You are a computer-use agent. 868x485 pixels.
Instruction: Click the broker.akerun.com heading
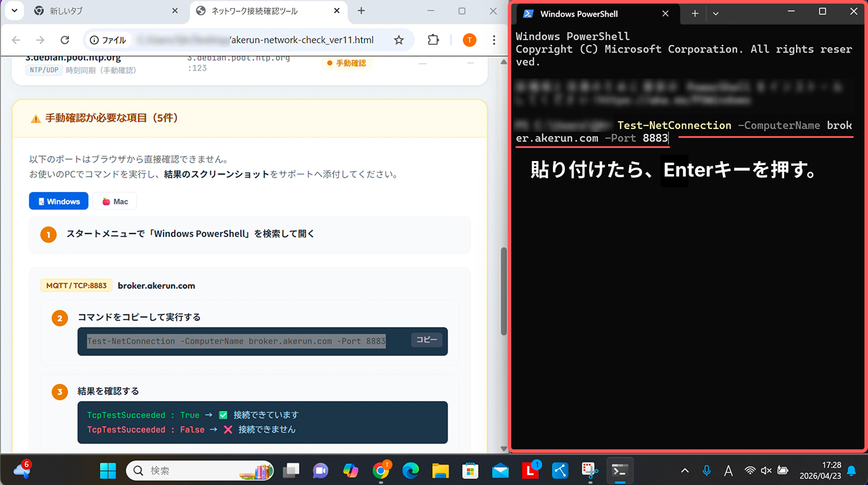click(x=156, y=286)
